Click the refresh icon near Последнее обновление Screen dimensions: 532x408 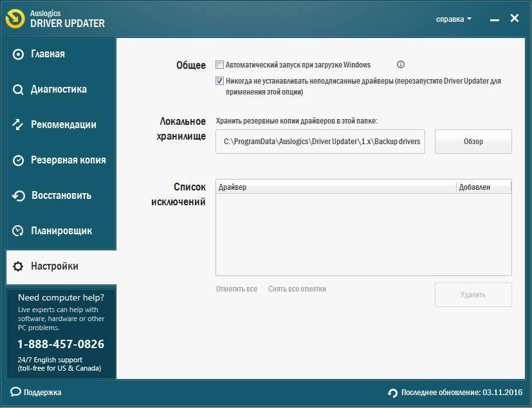point(392,393)
